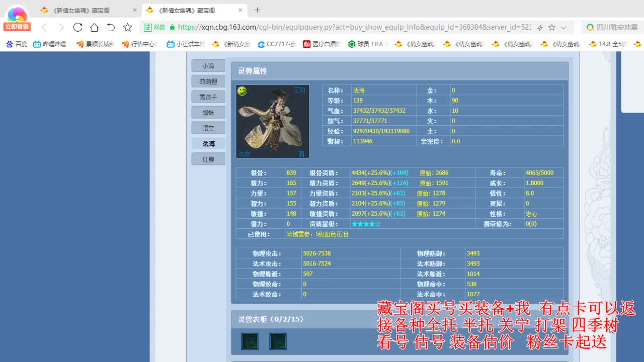Click the 立即登录 login button
644x362 pixels.
17,26
